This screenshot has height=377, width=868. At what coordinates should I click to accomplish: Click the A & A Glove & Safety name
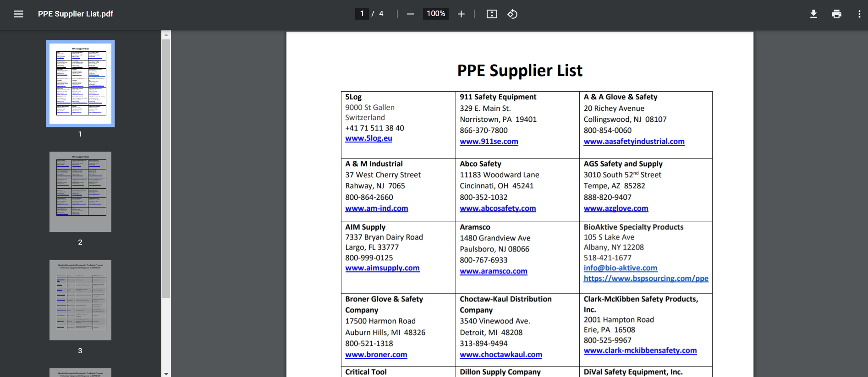[621, 97]
